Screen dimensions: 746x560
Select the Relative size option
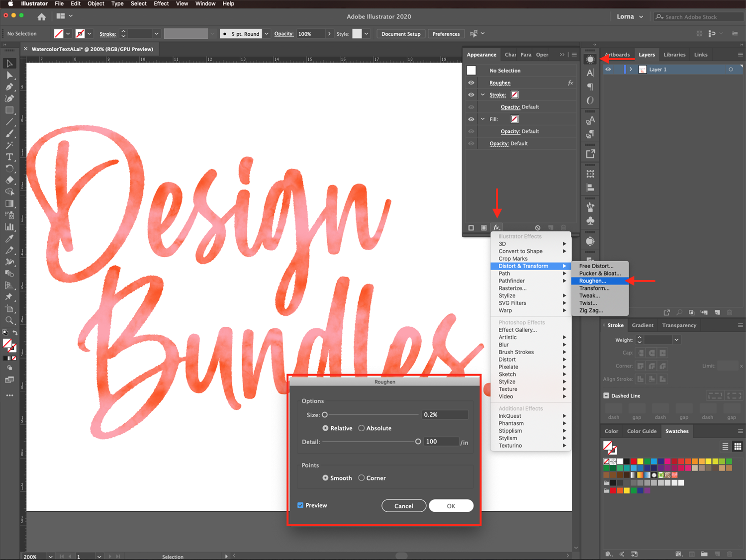325,428
